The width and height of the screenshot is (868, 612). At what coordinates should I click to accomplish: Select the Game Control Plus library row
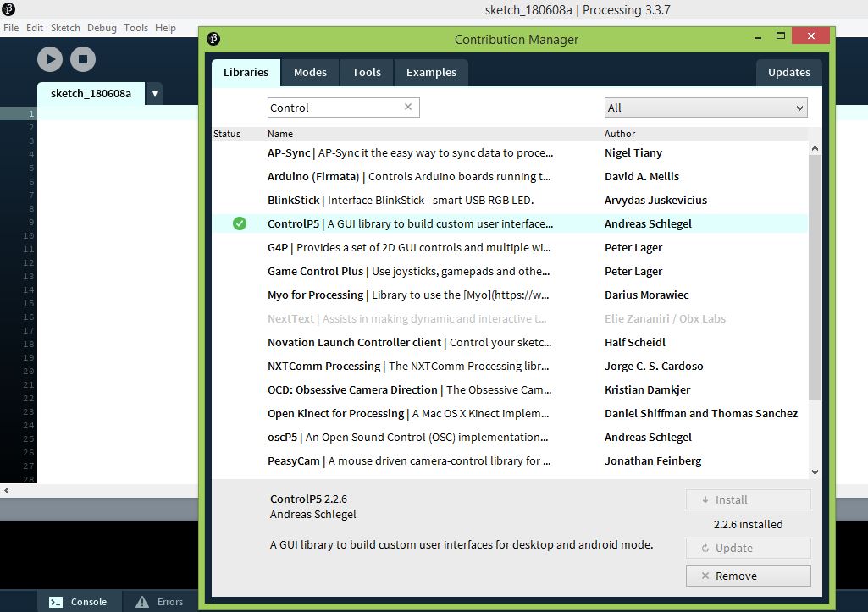coord(510,271)
